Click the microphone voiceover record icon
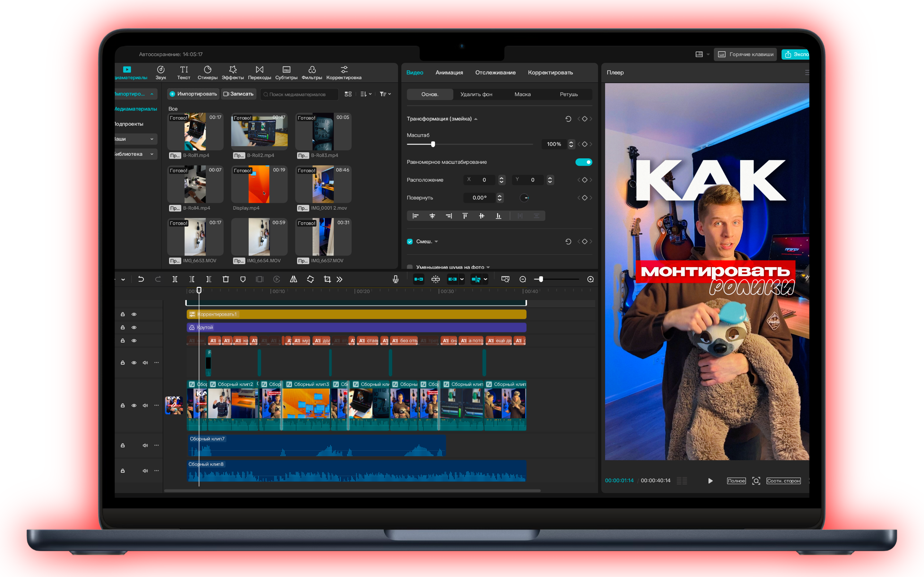This screenshot has height=577, width=924. (396, 279)
